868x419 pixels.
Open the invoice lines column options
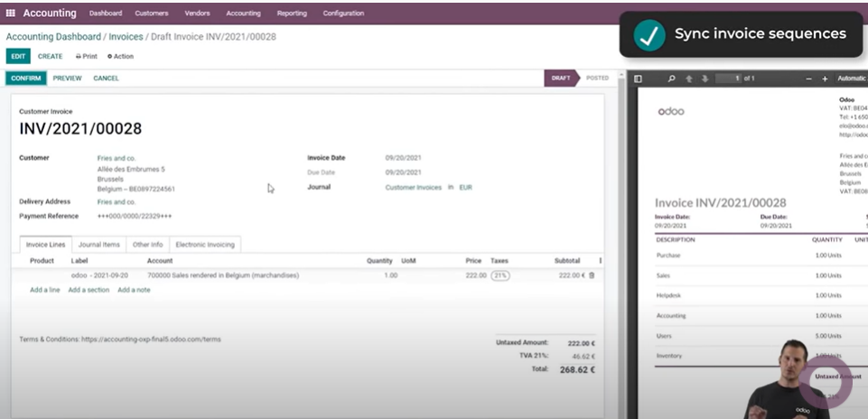click(x=600, y=260)
